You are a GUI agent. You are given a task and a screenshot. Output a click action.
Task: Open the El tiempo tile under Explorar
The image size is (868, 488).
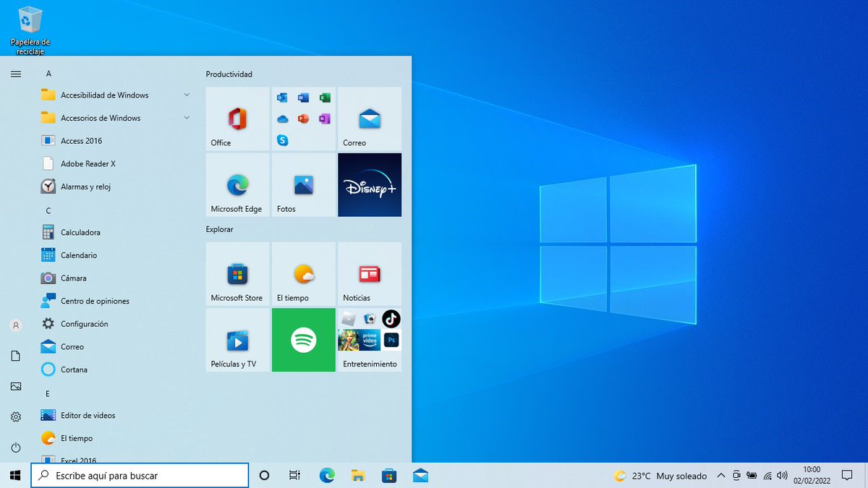click(303, 274)
